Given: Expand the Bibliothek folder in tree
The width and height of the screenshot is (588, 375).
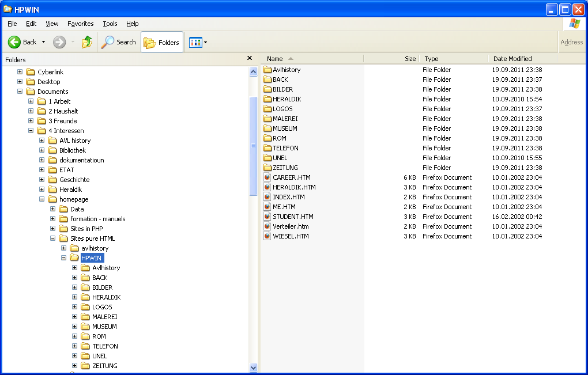Looking at the screenshot, I should pos(42,150).
